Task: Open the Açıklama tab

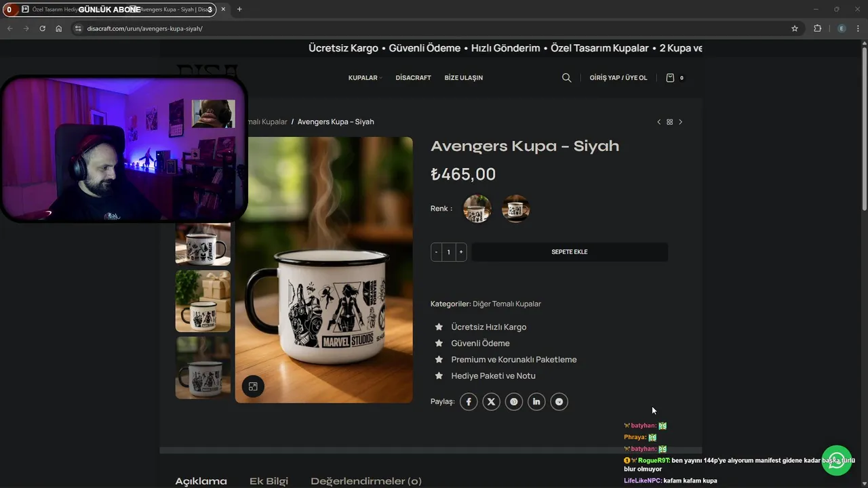Action: pos(201,481)
